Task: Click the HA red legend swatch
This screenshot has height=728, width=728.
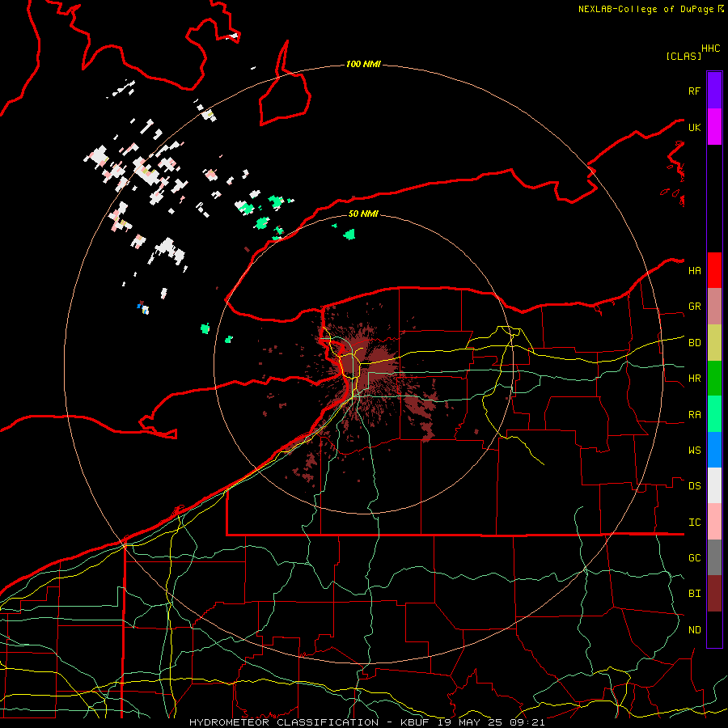Action: (x=714, y=270)
